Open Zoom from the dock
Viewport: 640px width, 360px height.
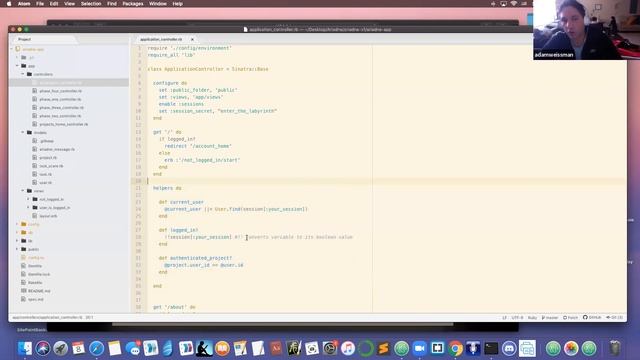419,348
